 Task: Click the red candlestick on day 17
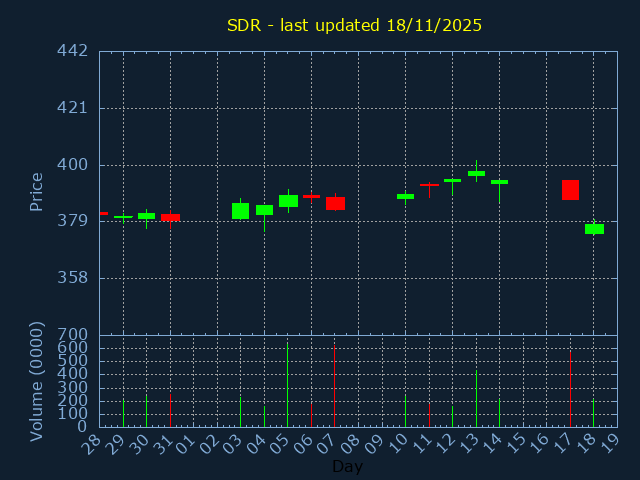click(x=570, y=190)
